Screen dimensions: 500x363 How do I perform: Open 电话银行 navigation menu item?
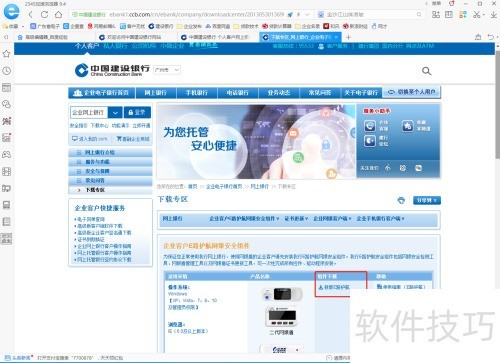pos(238,93)
